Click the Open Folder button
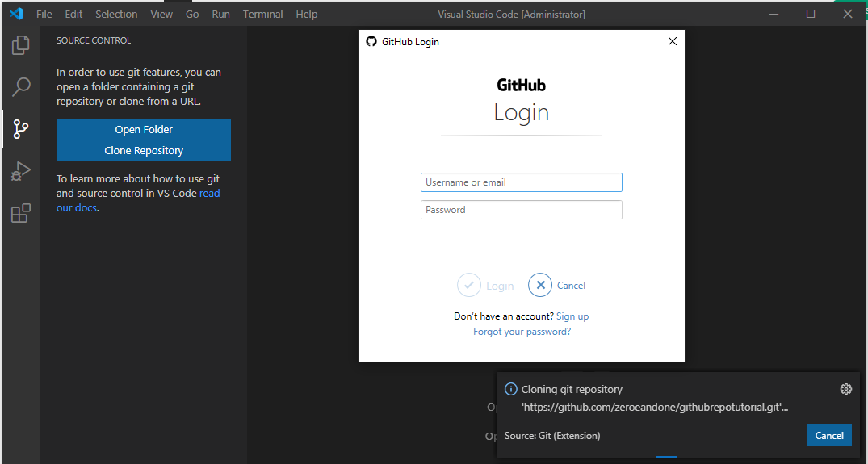Screen dimensions: 868x464 (x=144, y=129)
